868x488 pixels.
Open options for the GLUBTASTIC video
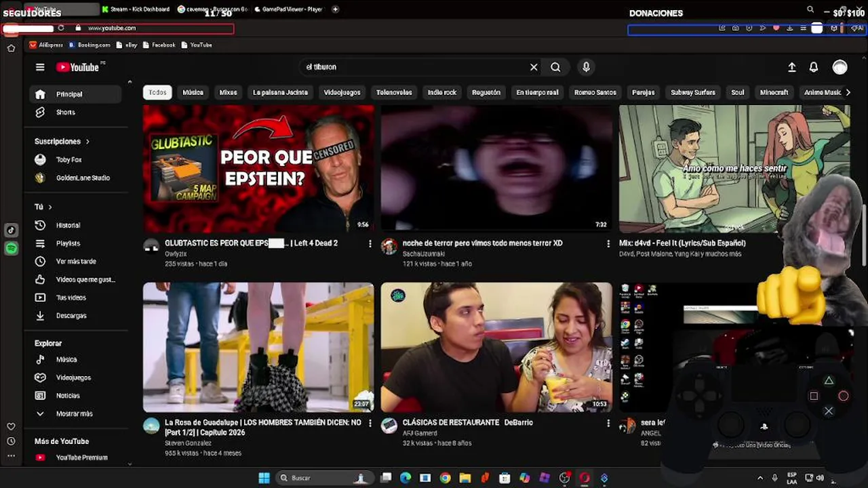pyautogui.click(x=370, y=243)
